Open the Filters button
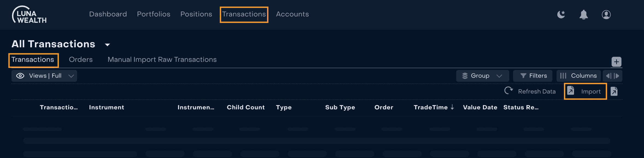Viewport: 644px width, 158px height. point(532,76)
